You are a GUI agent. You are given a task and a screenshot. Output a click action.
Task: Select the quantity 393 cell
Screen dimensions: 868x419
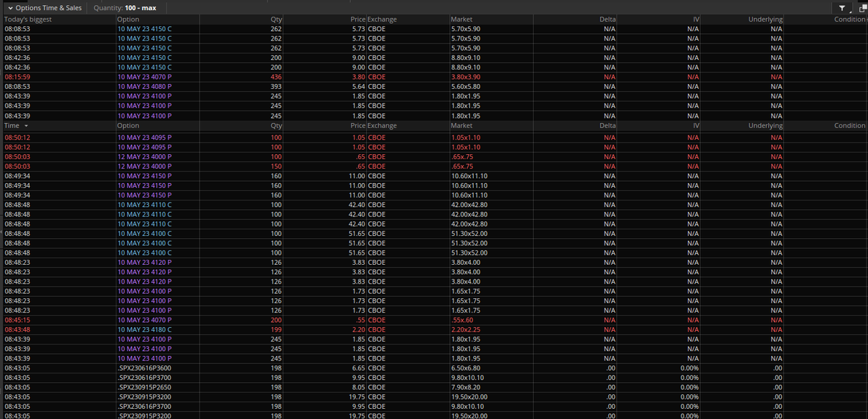275,86
